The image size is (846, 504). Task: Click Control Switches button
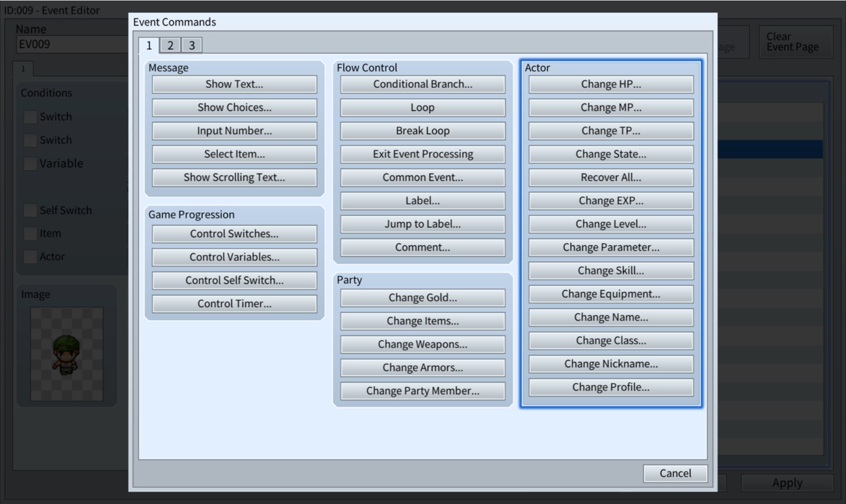click(x=234, y=234)
